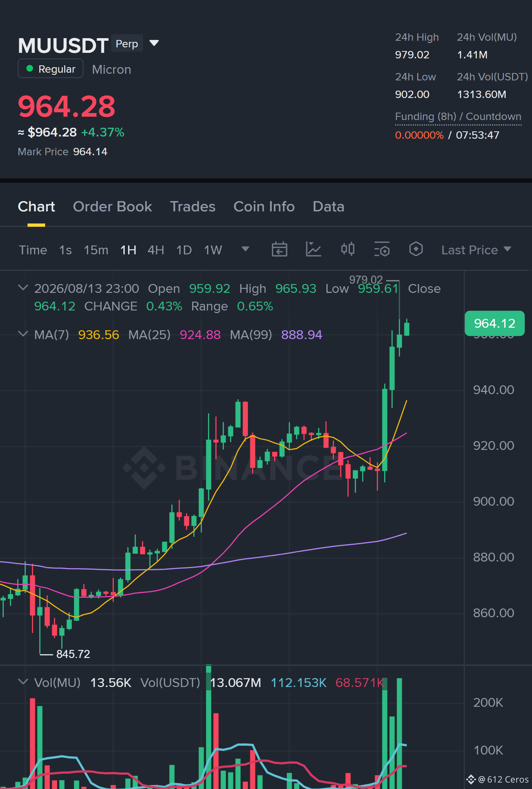Click the Vol(USDT) 13.067M value

coord(235,683)
